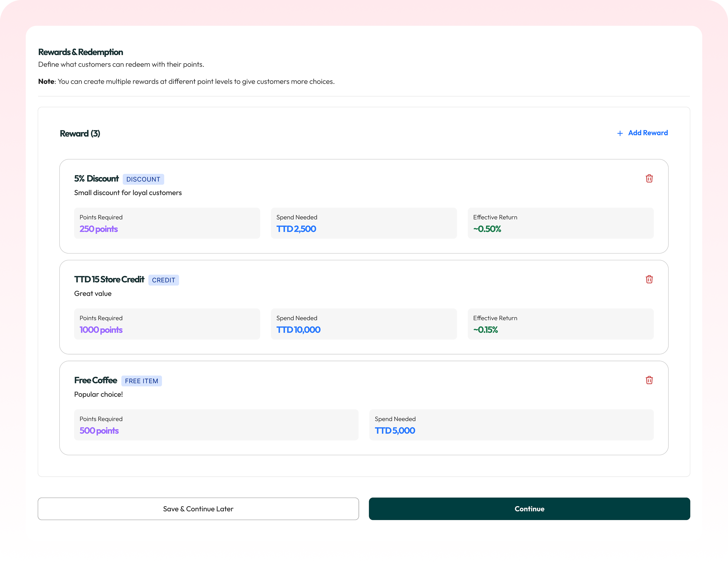Click the plus icon beside Add Reward
The width and height of the screenshot is (728, 567).
pyautogui.click(x=620, y=133)
